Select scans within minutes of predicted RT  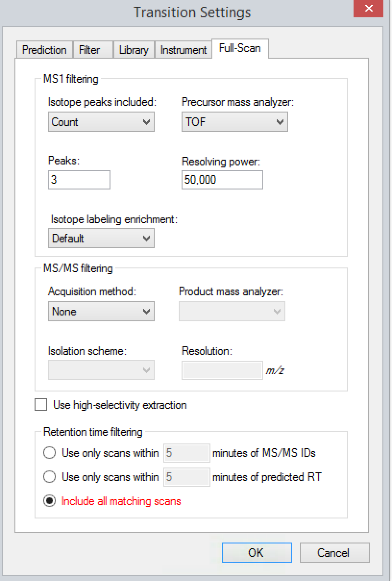50,477
